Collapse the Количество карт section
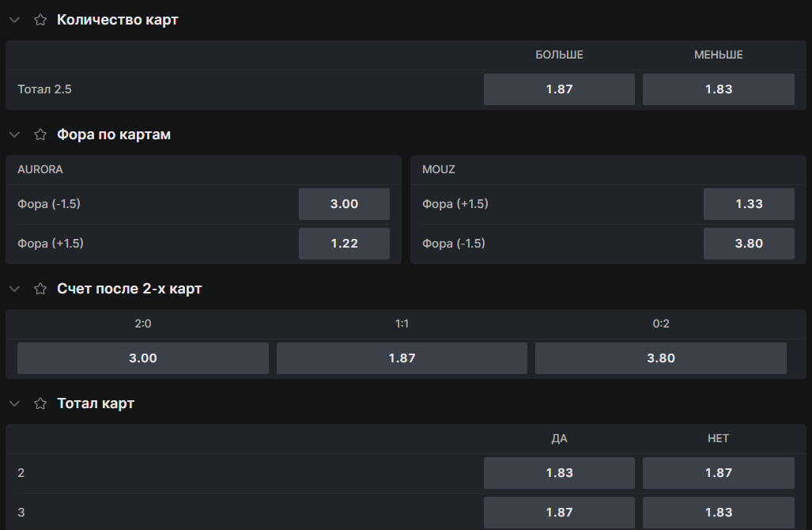 coord(14,20)
